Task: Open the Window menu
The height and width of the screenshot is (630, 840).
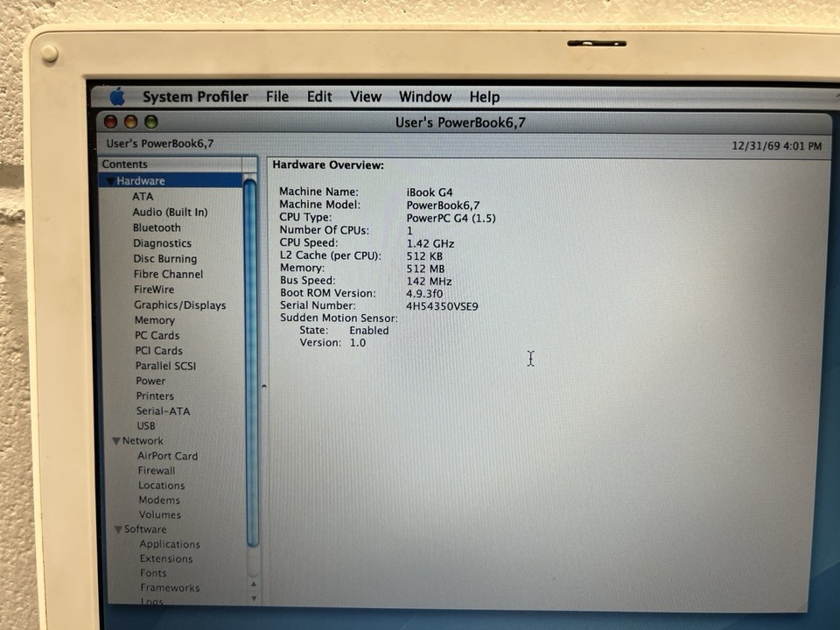Action: pos(425,96)
